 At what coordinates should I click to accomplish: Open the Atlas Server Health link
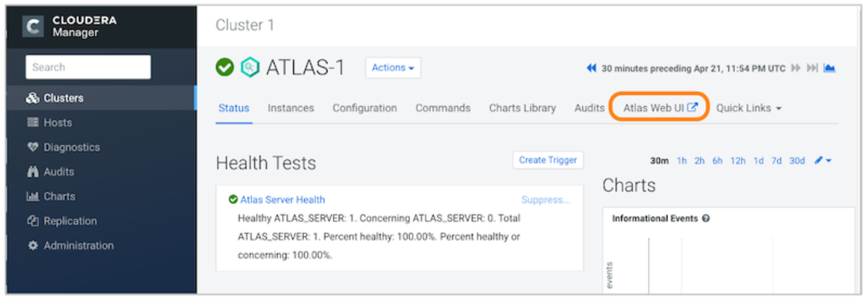click(282, 199)
